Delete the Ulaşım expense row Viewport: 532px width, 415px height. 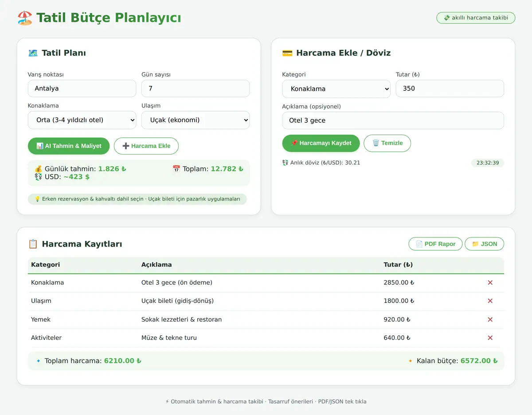tap(490, 301)
